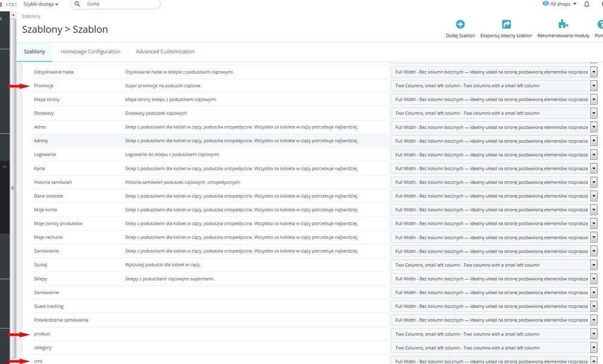The width and height of the screenshot is (603, 364).
Task: Click the Historia zamówień page name
Action: tap(52, 182)
